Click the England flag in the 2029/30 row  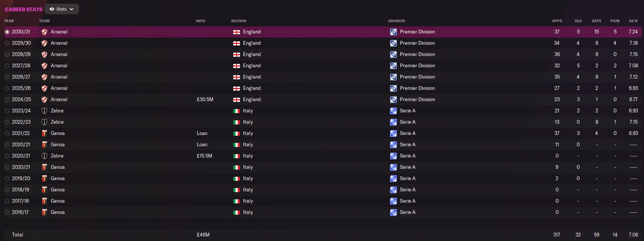tap(237, 43)
